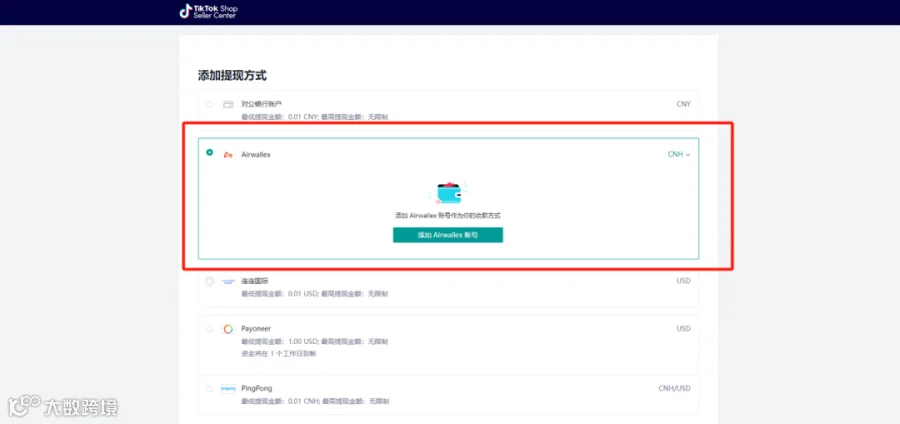Click the wallet illustration in Airwallex panel
Viewport: 900px width, 424px height.
pyautogui.click(x=448, y=193)
